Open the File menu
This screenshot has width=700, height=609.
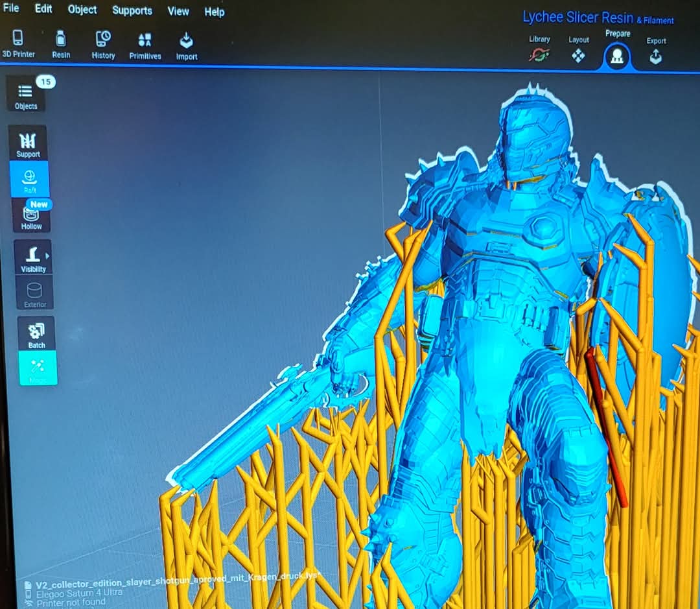11,8
